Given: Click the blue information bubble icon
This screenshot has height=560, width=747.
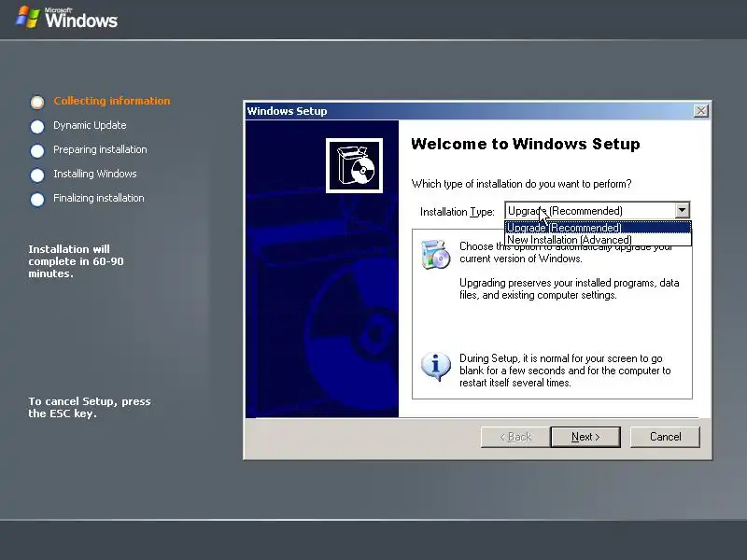Looking at the screenshot, I should click(x=435, y=366).
